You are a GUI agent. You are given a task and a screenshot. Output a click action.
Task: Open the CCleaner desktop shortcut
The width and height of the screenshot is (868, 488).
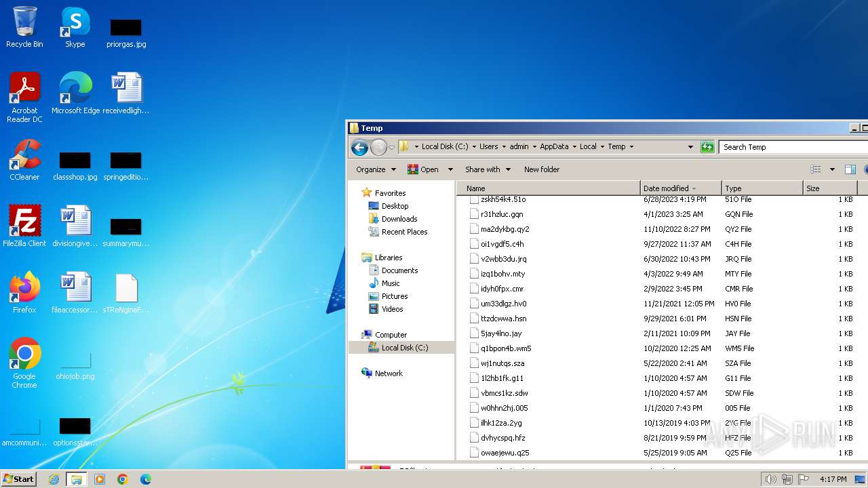pyautogui.click(x=24, y=160)
